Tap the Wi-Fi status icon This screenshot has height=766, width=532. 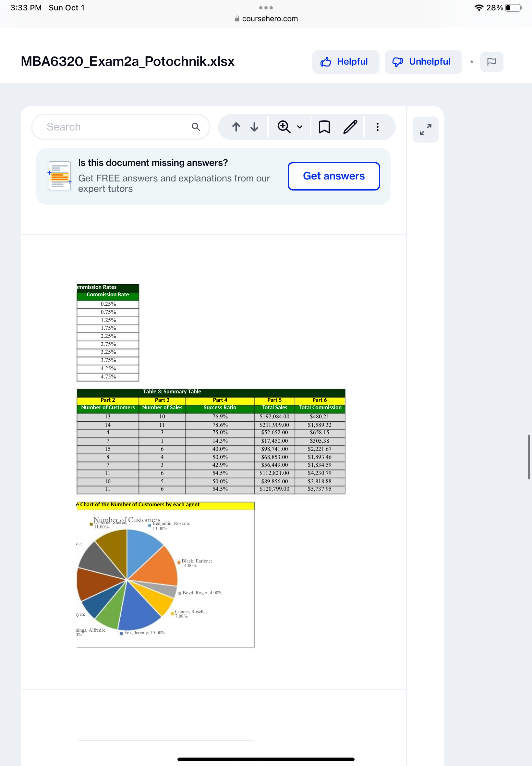(479, 8)
